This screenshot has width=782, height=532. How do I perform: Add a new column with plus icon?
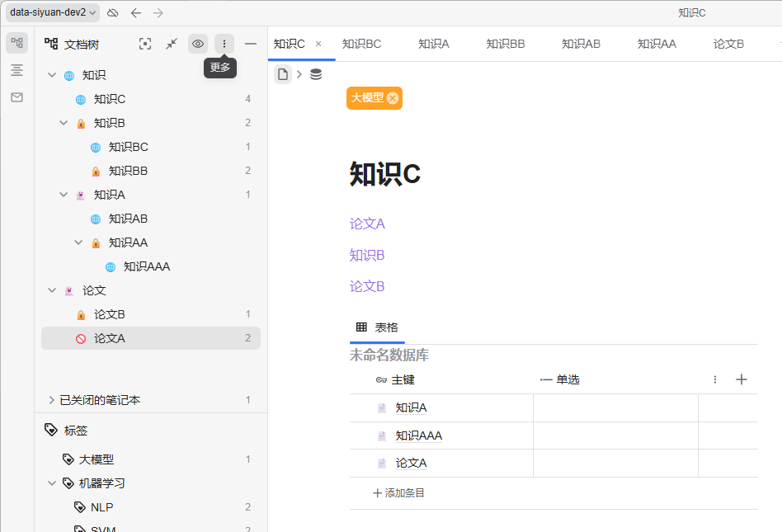(x=741, y=379)
